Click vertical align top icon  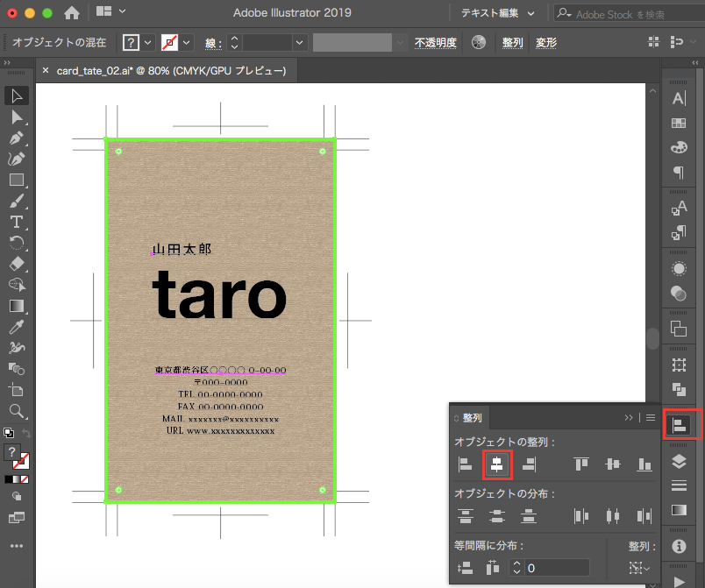(x=581, y=464)
